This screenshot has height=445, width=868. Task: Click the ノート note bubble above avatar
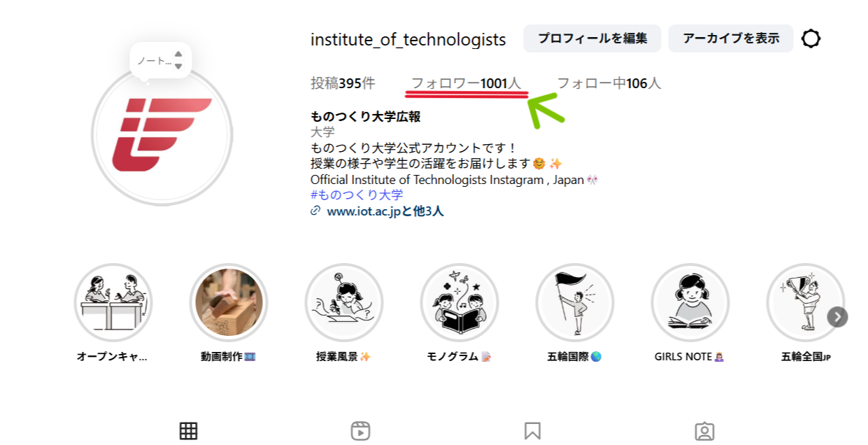tap(161, 61)
